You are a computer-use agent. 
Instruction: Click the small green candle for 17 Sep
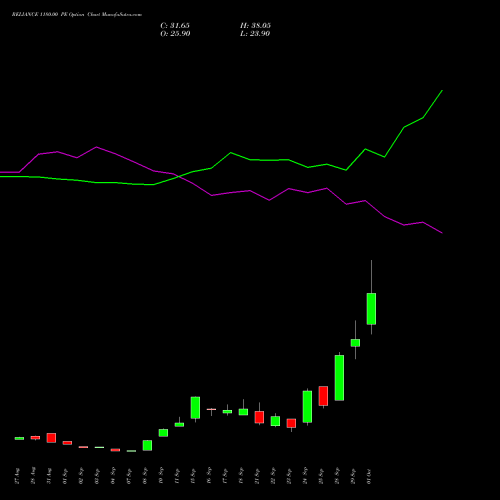[x=227, y=411]
